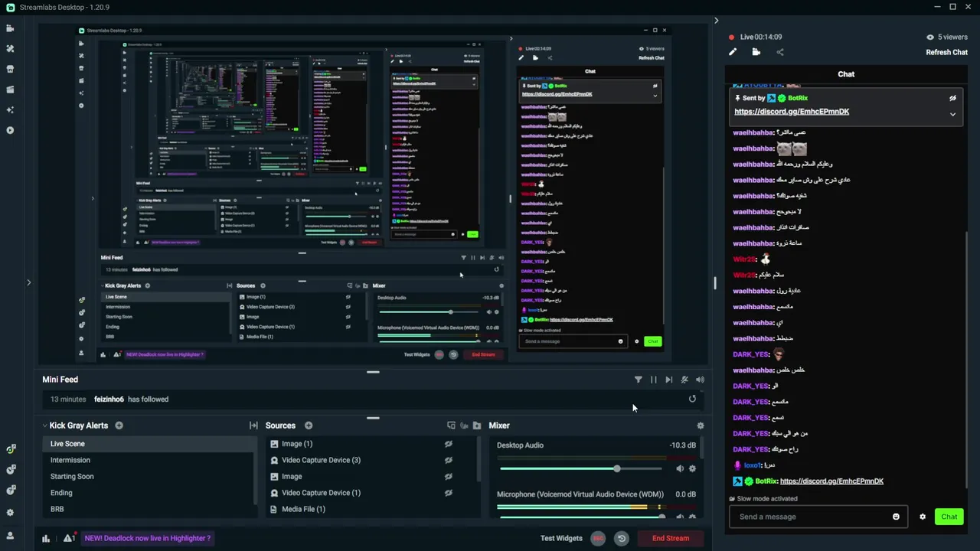Collapse chat panel with top chevron
This screenshot has width=980, height=551.
(x=717, y=21)
